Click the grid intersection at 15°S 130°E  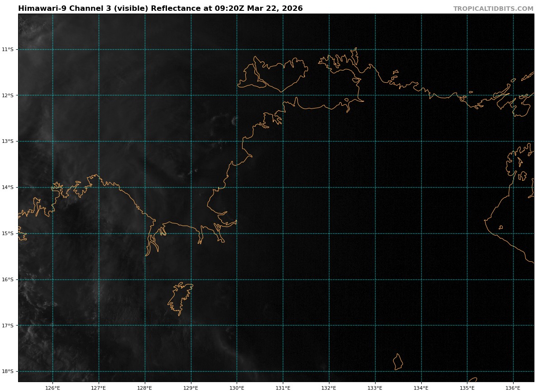pos(237,233)
